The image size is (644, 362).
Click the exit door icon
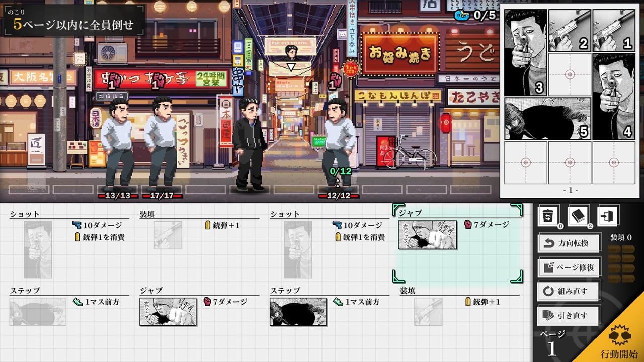(608, 216)
